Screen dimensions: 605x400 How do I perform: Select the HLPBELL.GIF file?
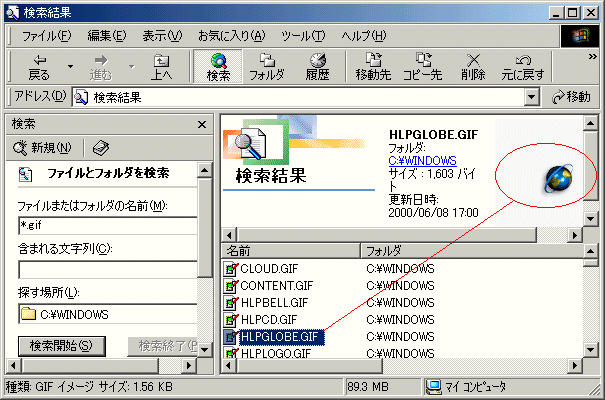tap(274, 302)
